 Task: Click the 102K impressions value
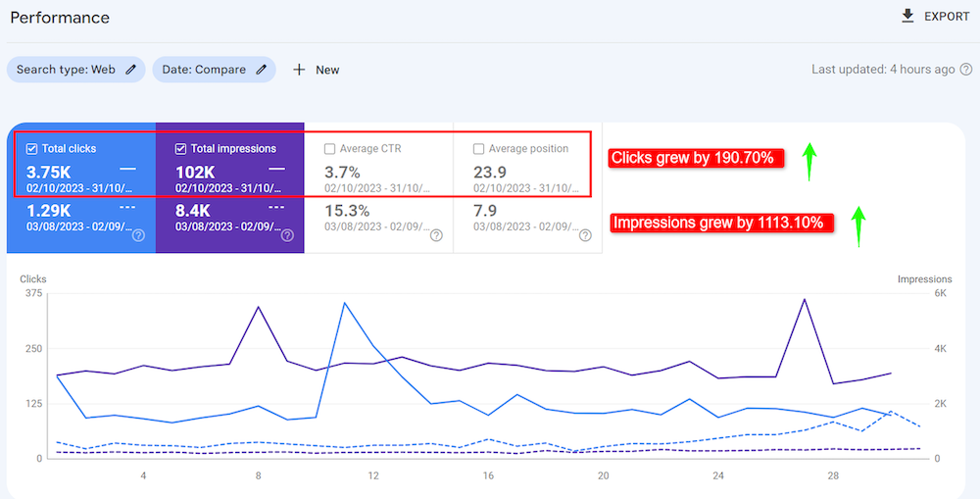pos(195,172)
